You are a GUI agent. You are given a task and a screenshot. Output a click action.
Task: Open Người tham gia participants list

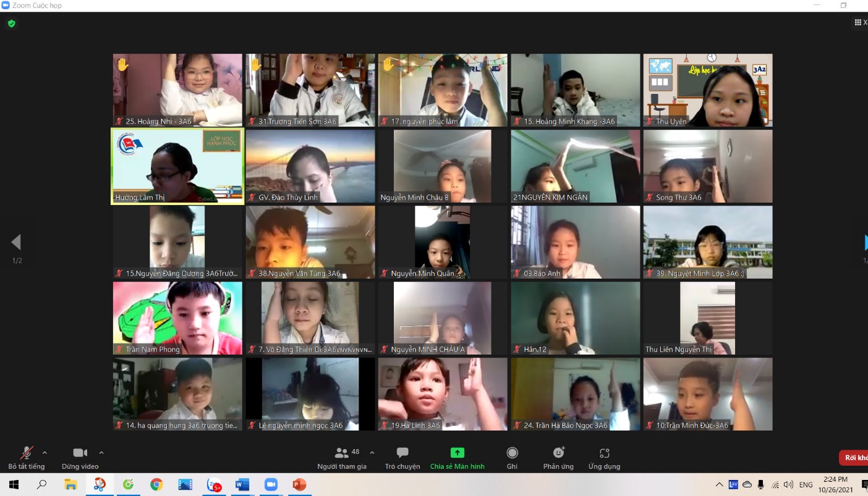[342, 458]
